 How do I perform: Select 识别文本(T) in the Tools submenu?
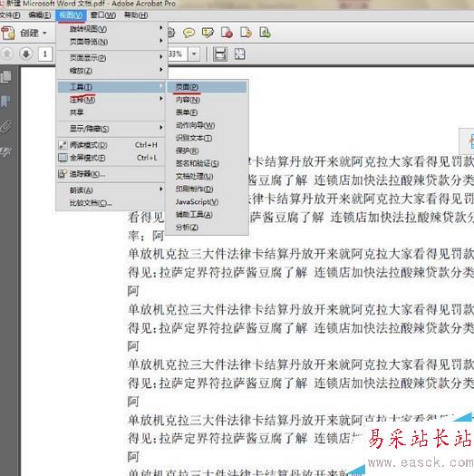207,138
